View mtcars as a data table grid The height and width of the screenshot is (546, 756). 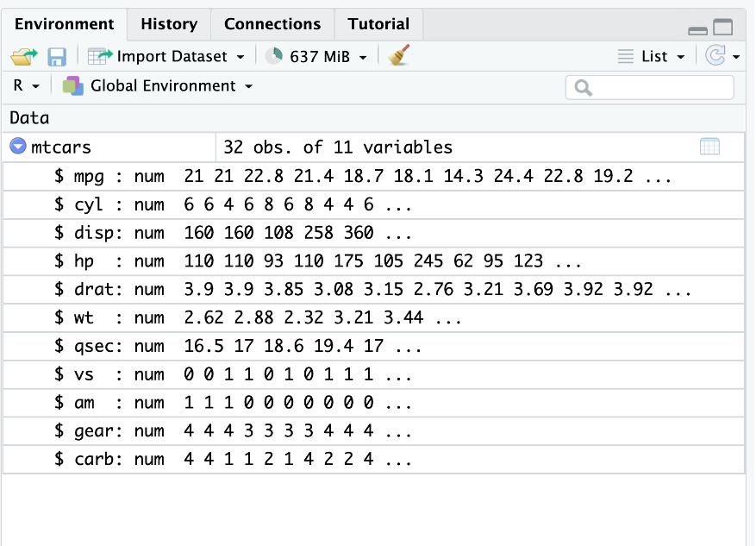[709, 147]
